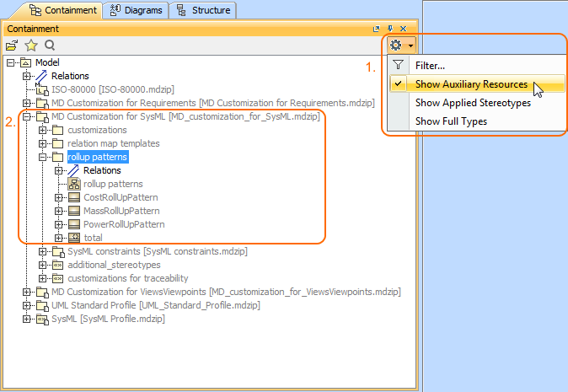Enable Show Applied Stereotypes option
Screen dimensions: 568x392
(x=473, y=103)
